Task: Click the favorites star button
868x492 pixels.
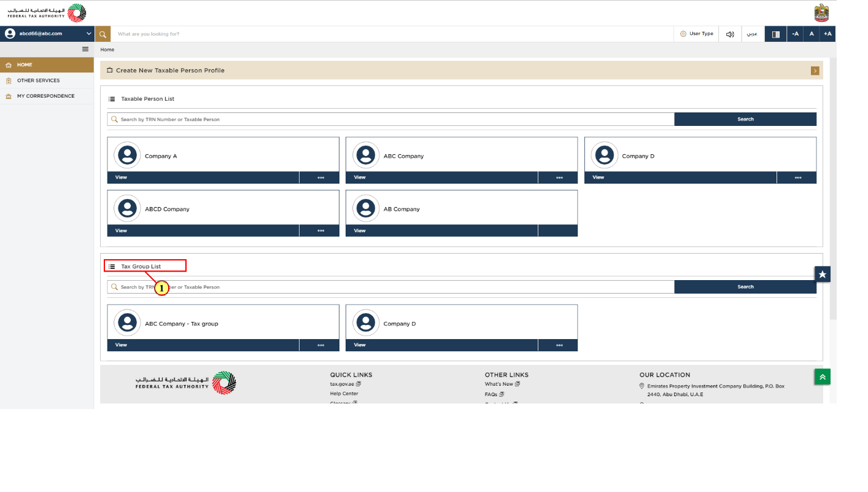Action: click(823, 274)
